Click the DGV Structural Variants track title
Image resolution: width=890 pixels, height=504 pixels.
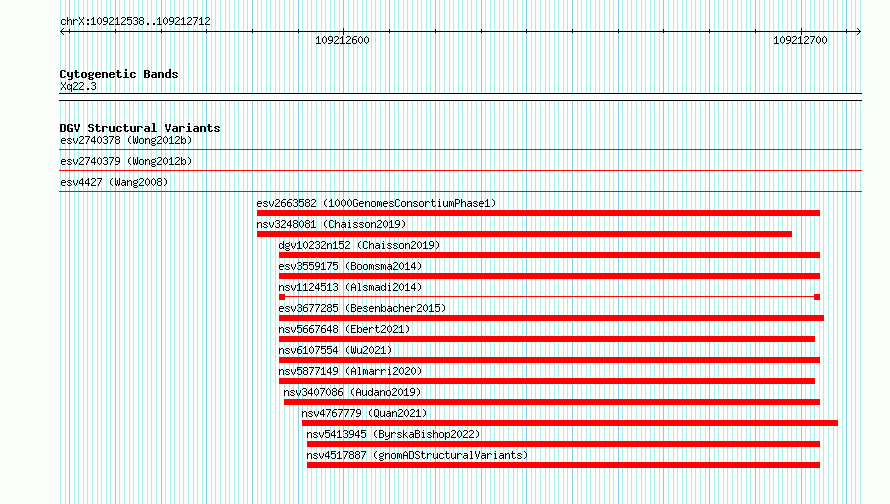click(x=140, y=128)
